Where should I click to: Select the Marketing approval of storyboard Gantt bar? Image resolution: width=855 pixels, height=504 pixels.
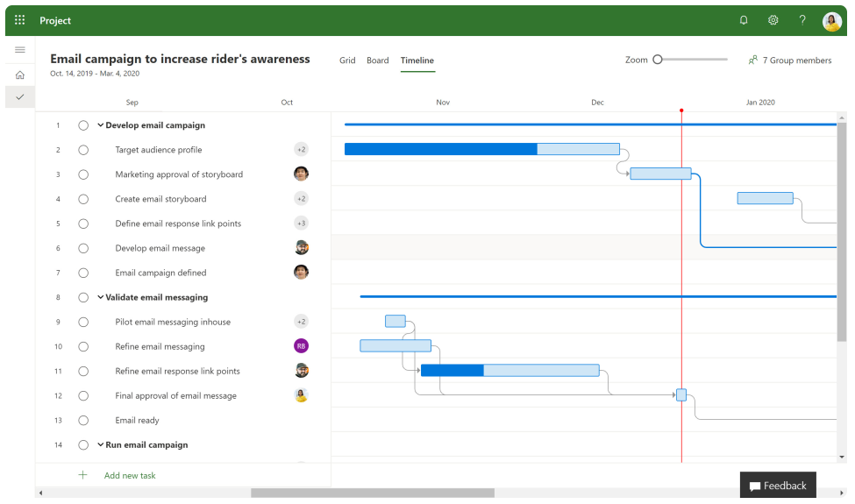point(660,174)
